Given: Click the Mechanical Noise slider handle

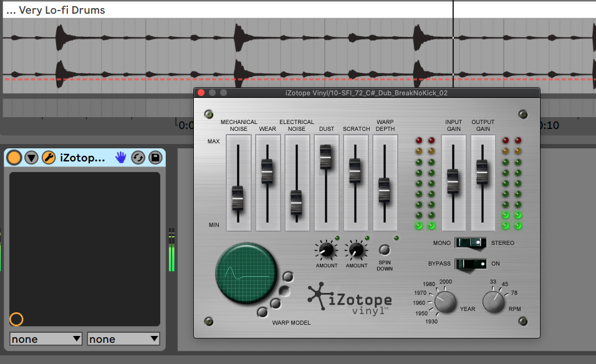Looking at the screenshot, I should tap(238, 198).
